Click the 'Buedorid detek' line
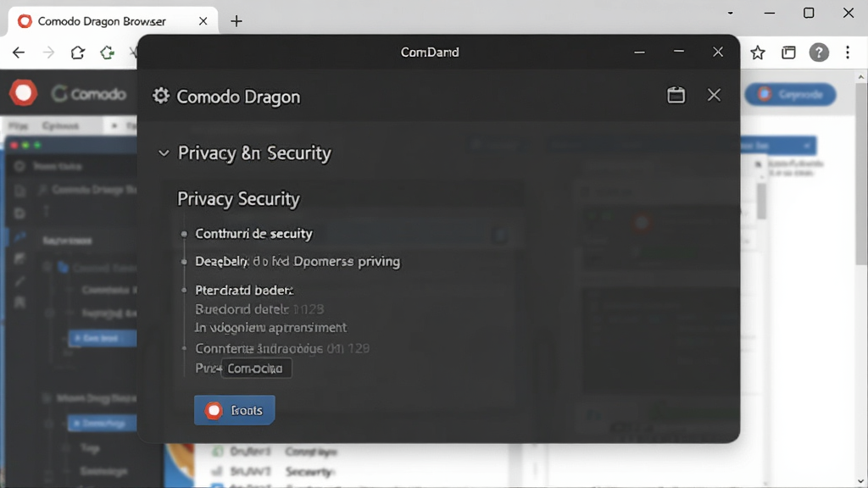Viewport: 868px width, 488px height. [x=259, y=308]
